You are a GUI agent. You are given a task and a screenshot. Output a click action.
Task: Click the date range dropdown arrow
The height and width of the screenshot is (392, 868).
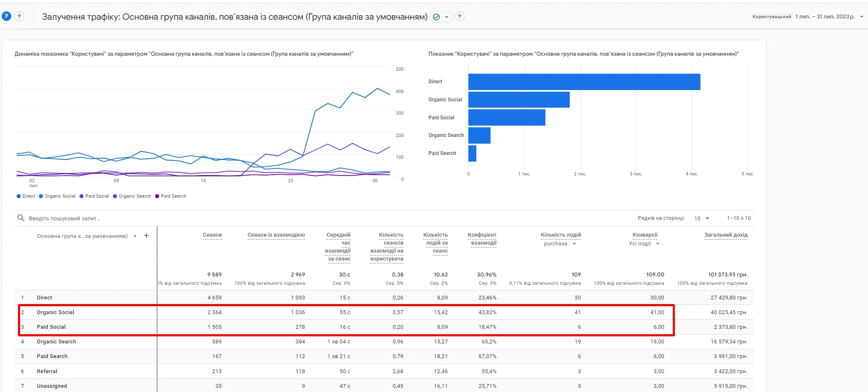862,17
